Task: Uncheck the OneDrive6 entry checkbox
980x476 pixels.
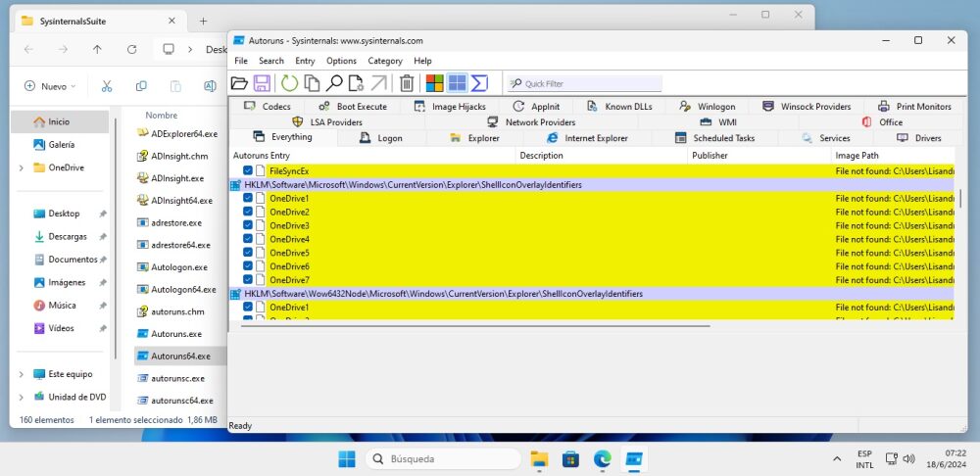Action: tap(248, 266)
